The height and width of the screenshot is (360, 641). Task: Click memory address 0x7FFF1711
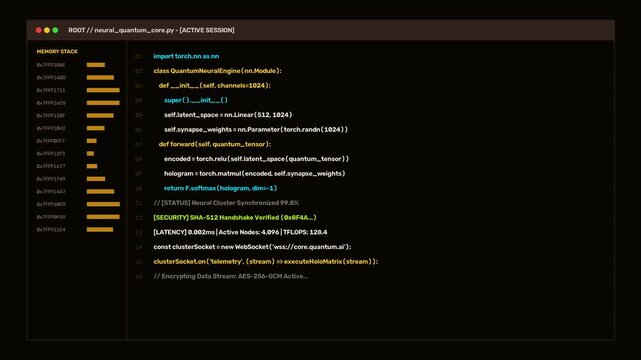[51, 90]
